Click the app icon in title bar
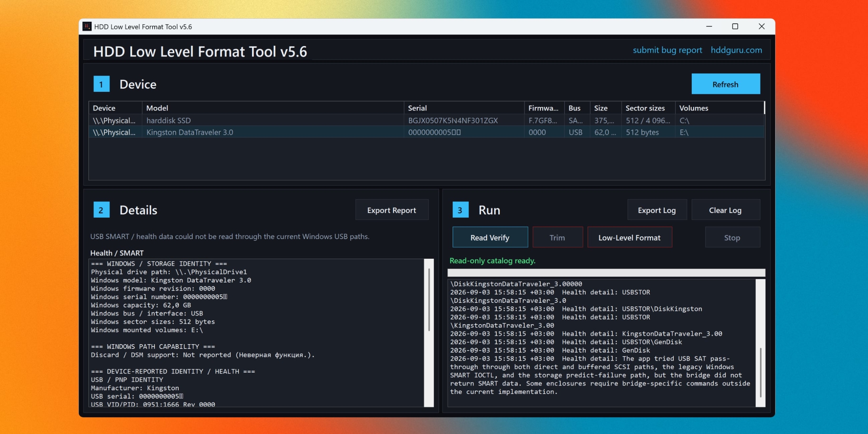This screenshot has height=434, width=868. (x=87, y=26)
